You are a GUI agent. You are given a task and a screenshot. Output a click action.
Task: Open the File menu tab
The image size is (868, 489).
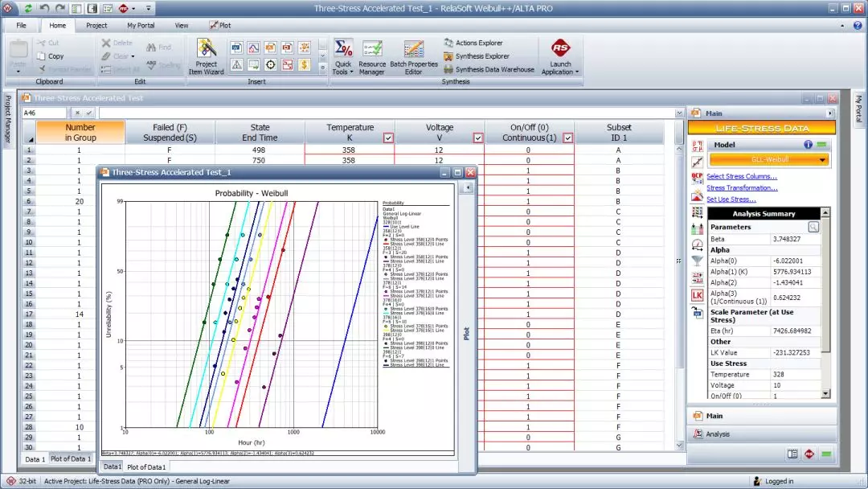(21, 26)
